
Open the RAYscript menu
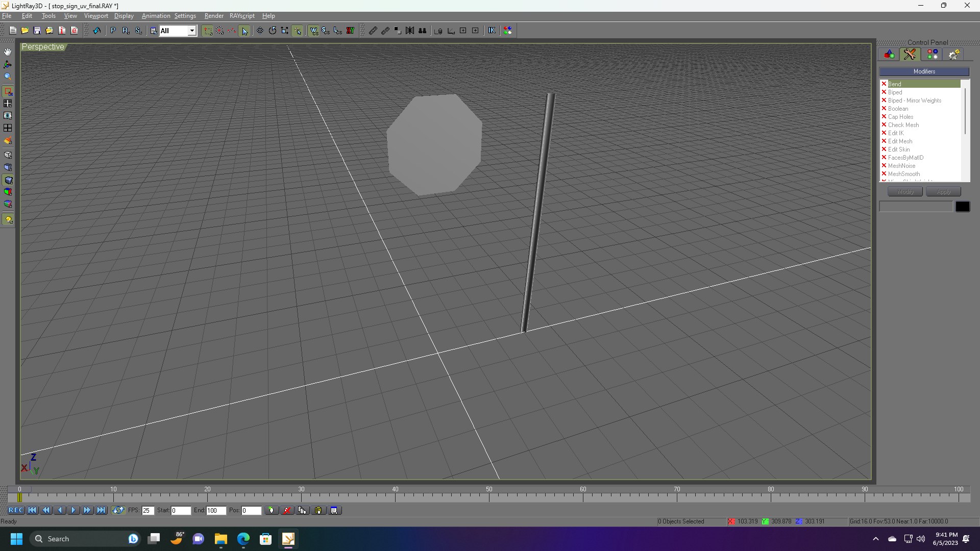coord(242,16)
